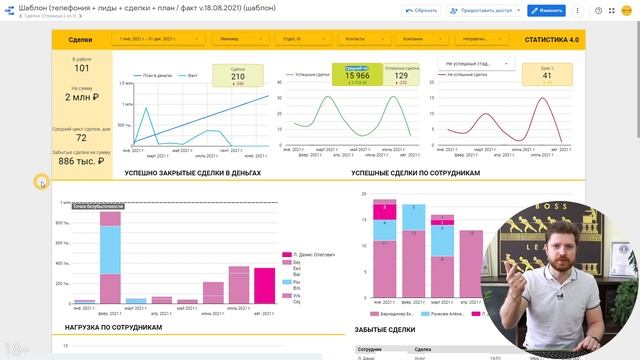640x360 pixels.
Task: Click the July 2021 pink bar
Action: pos(239,285)
